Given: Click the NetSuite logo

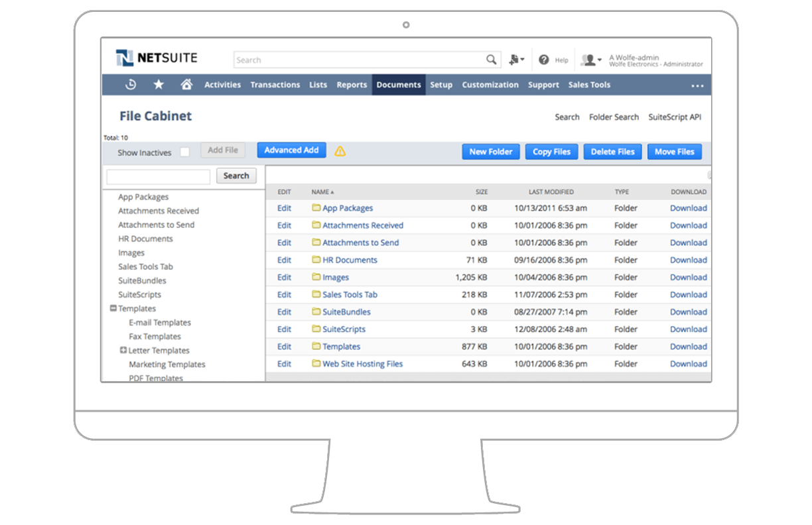Looking at the screenshot, I should point(157,58).
